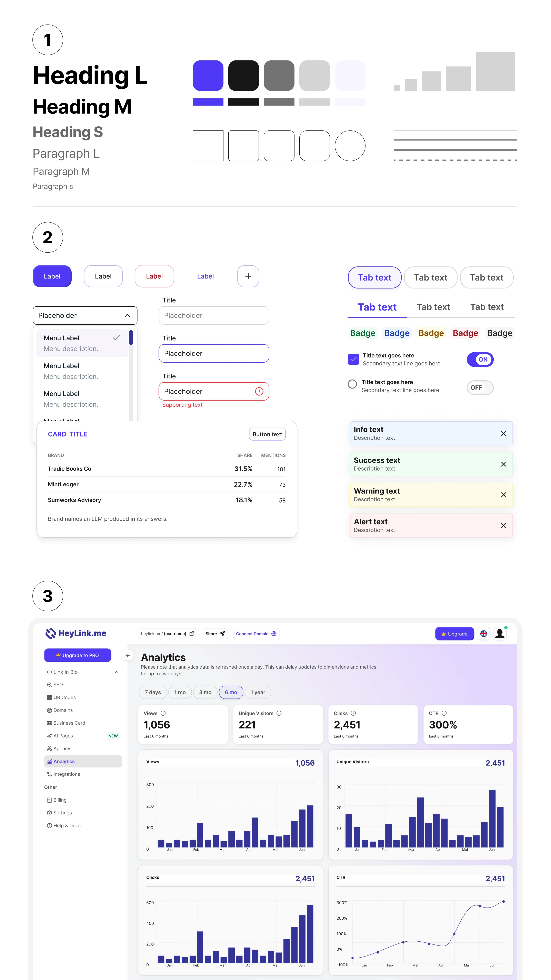
Task: Show info tooltip for Unique Visitors
Action: 279,713
